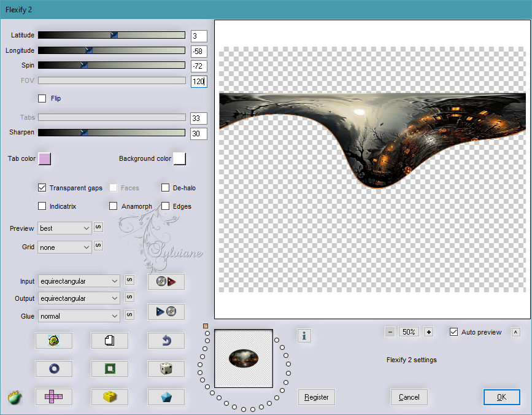Zoom in with the plus button
The width and height of the screenshot is (532, 415).
coord(429,332)
